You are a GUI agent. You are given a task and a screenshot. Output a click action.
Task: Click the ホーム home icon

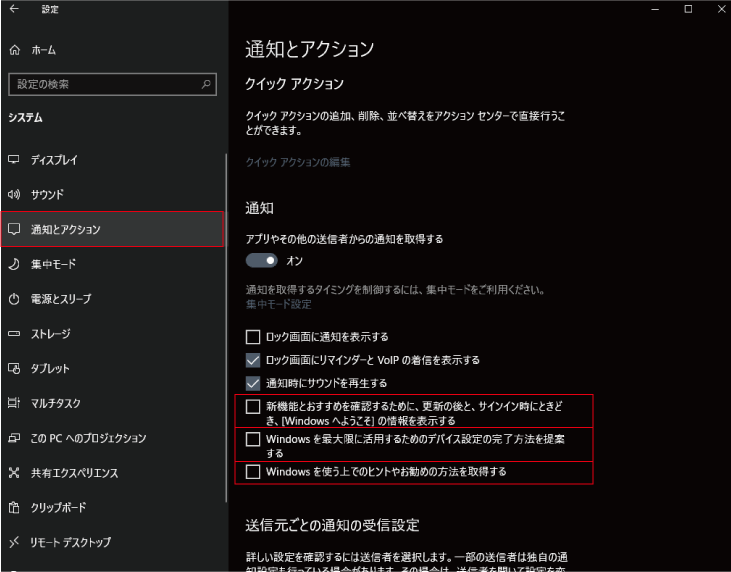14,49
